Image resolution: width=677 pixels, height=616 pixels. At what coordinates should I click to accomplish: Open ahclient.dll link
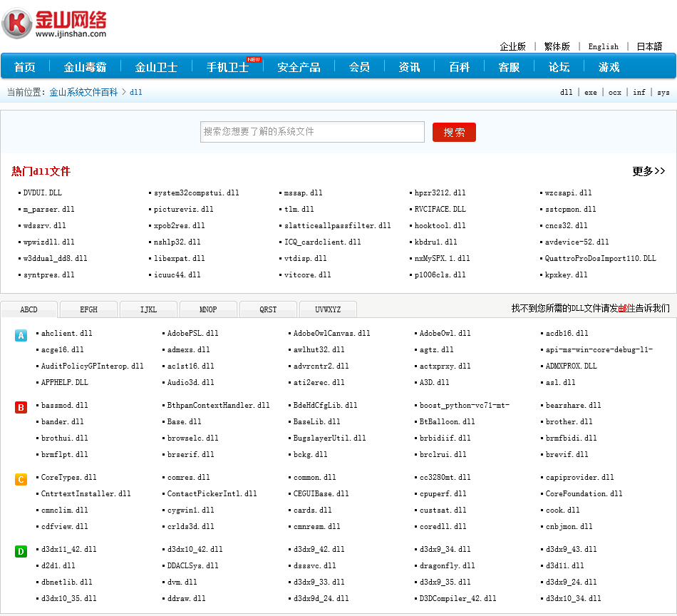[x=66, y=333]
